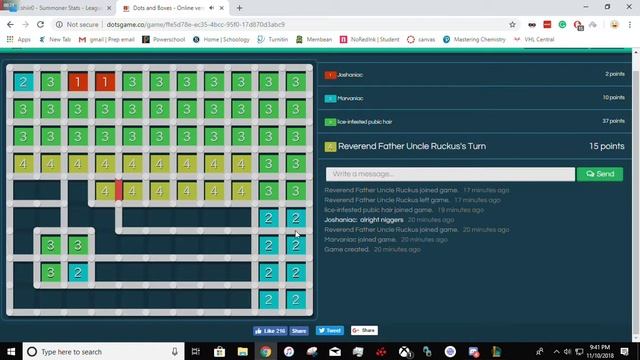Click the "Game created." chat entry
The height and width of the screenshot is (360, 640).
[x=347, y=249]
